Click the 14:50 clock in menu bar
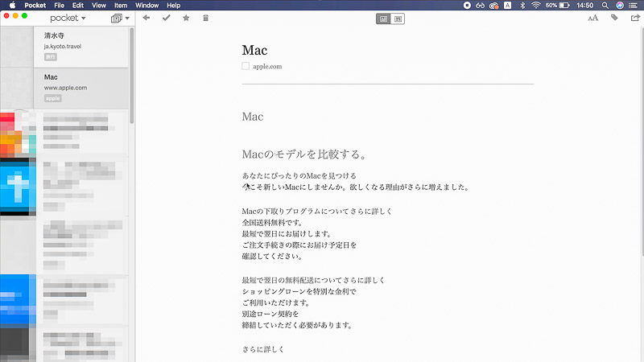Screen dimensions: 644x362 (x=585, y=6)
